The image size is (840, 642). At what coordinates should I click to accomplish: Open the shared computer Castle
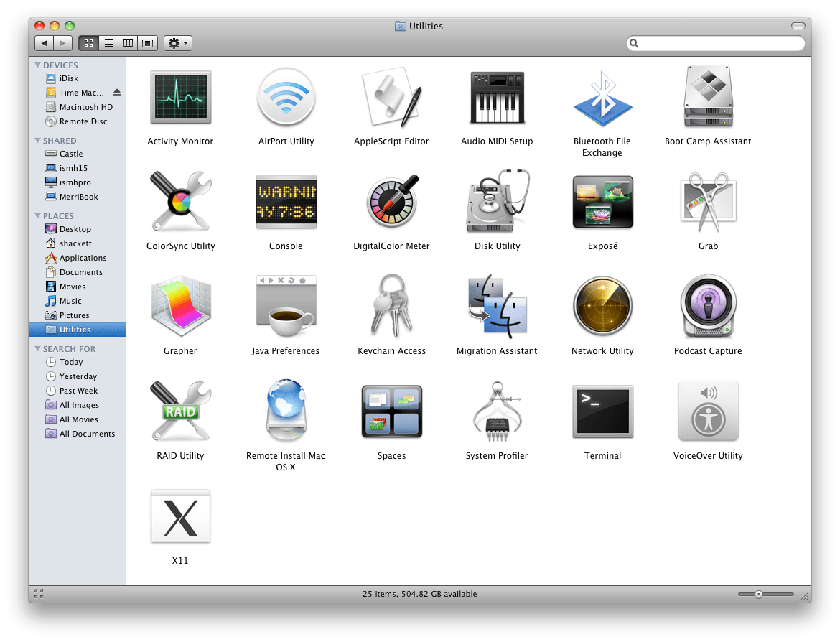pyautogui.click(x=77, y=154)
